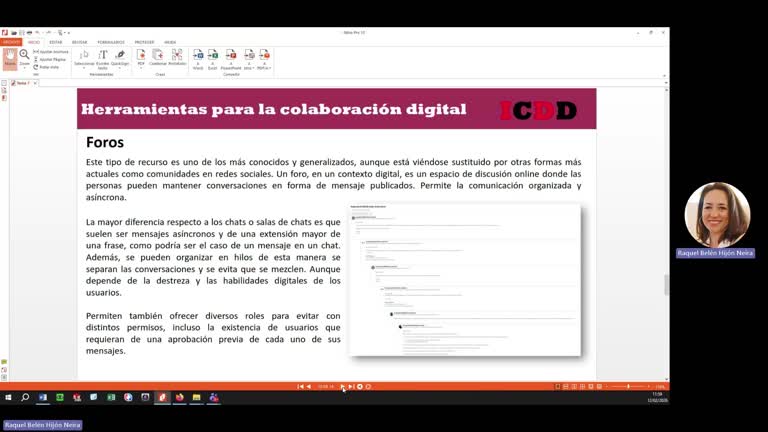Viewport: 768px width, 432px height.
Task: Open the Windows Start menu
Action: coord(8,397)
